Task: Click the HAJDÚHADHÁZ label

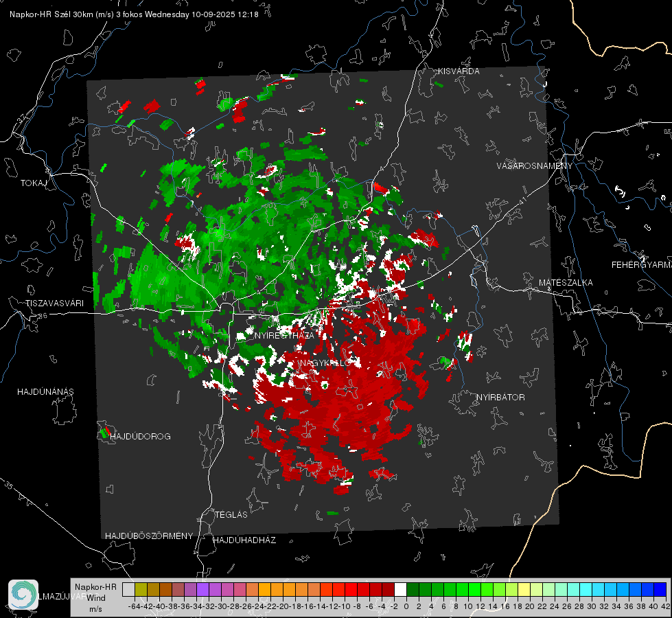Action: coord(244,540)
